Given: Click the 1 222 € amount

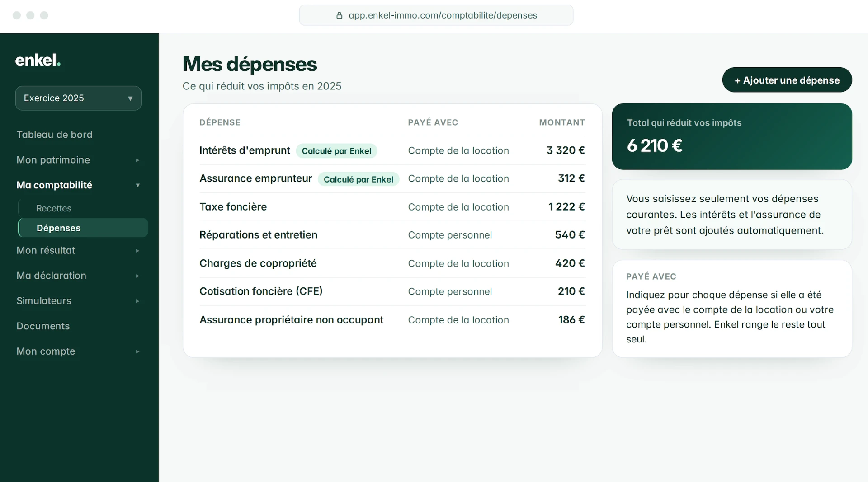Looking at the screenshot, I should point(566,207).
